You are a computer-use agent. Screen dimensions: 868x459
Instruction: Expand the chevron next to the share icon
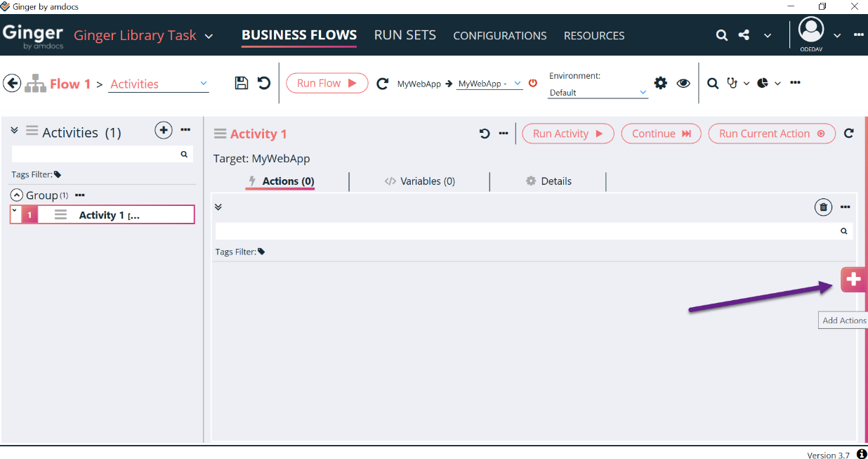(768, 35)
